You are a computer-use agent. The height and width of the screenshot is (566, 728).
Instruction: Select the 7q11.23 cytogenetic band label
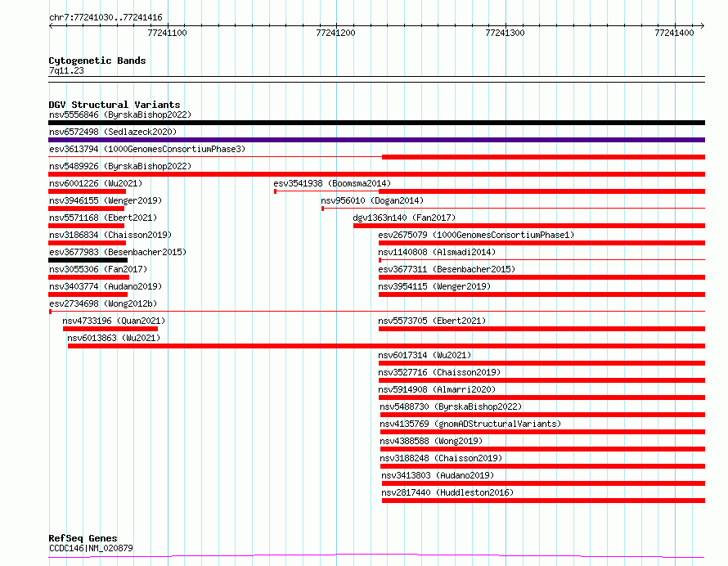[x=66, y=70]
